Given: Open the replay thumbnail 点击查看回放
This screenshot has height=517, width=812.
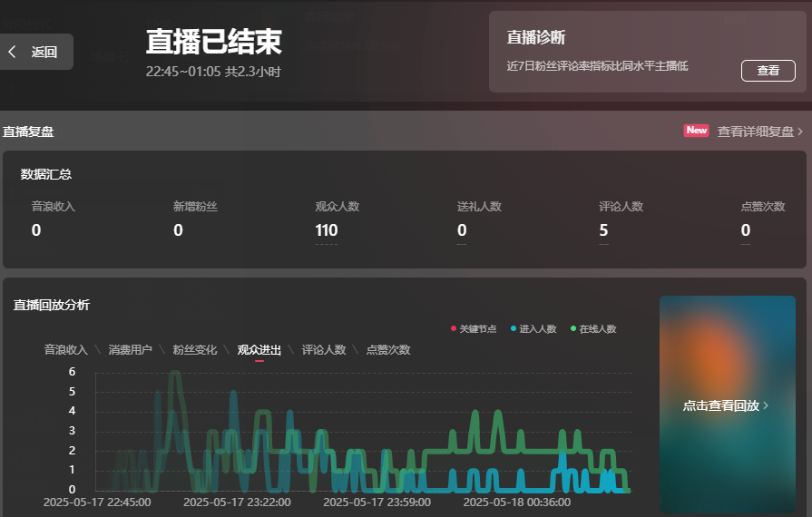Looking at the screenshot, I should click(x=727, y=405).
